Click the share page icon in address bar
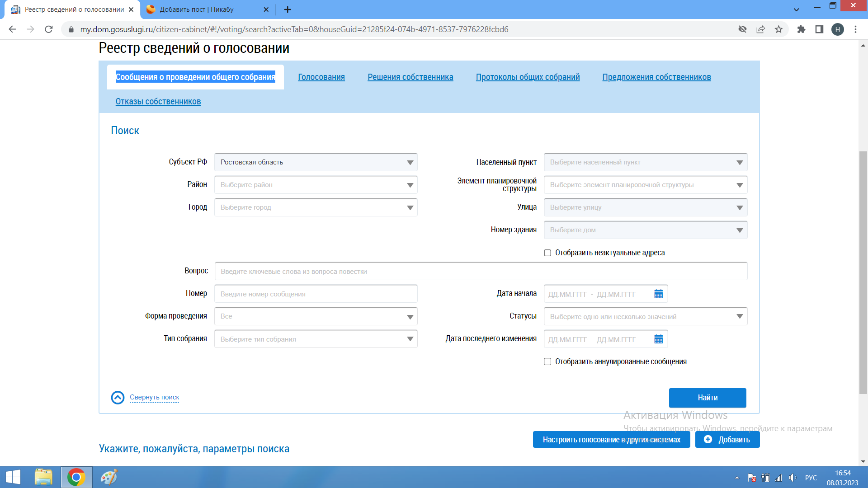 pyautogui.click(x=760, y=29)
